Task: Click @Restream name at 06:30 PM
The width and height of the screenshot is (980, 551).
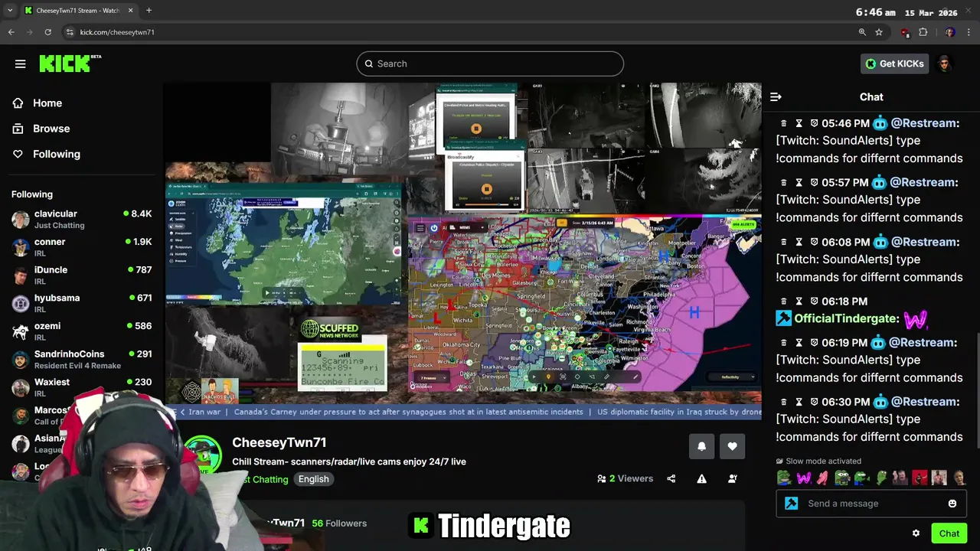Action: point(923,402)
